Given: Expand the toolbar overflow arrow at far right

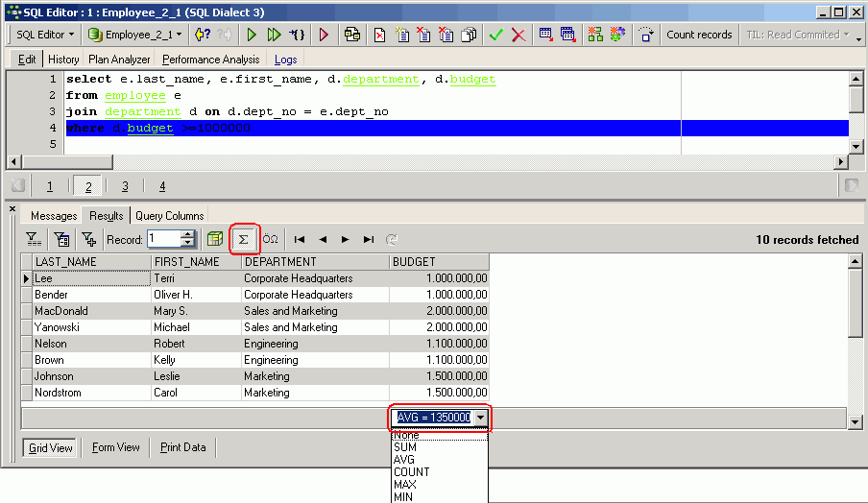Looking at the screenshot, I should tap(858, 38).
